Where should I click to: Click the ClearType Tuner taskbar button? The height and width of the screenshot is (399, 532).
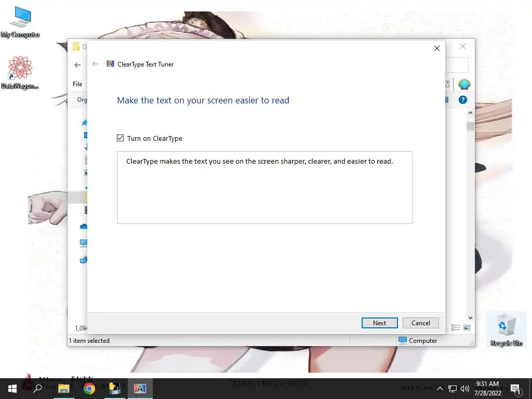pos(140,389)
